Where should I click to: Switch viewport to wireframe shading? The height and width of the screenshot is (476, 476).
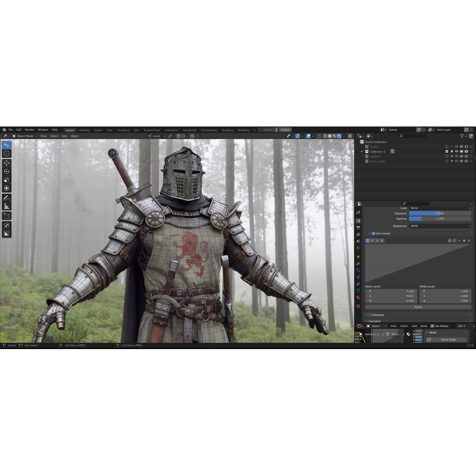coord(325,136)
